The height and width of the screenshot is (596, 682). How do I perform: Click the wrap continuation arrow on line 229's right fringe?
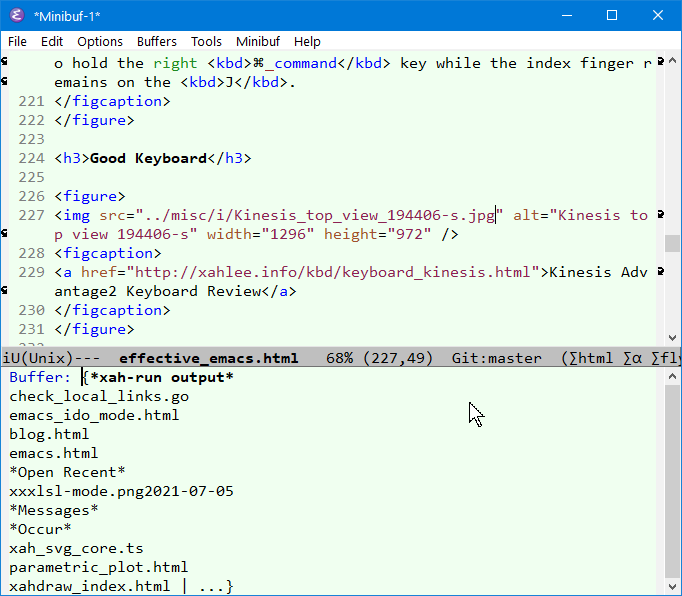click(661, 271)
